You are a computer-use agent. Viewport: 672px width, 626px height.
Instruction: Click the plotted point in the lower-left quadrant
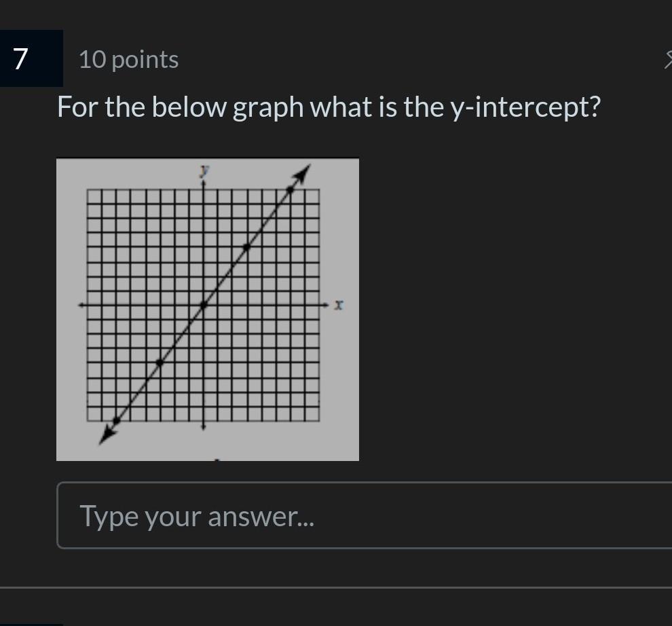[160, 363]
